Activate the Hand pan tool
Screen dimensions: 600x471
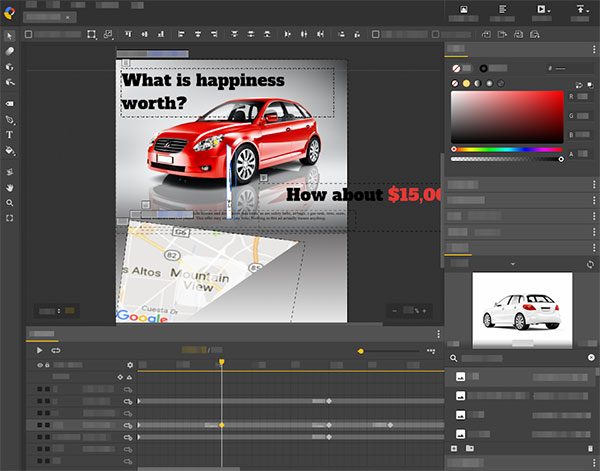[x=10, y=187]
